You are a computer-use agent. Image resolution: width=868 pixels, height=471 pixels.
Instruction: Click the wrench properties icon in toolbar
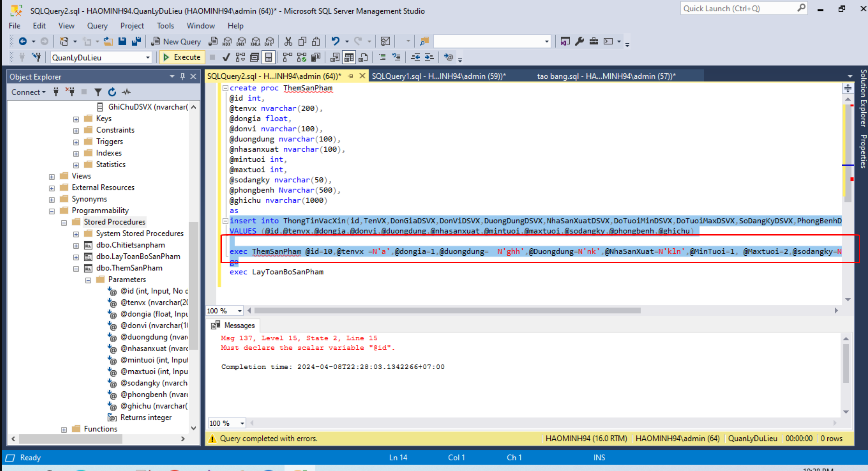click(x=580, y=42)
